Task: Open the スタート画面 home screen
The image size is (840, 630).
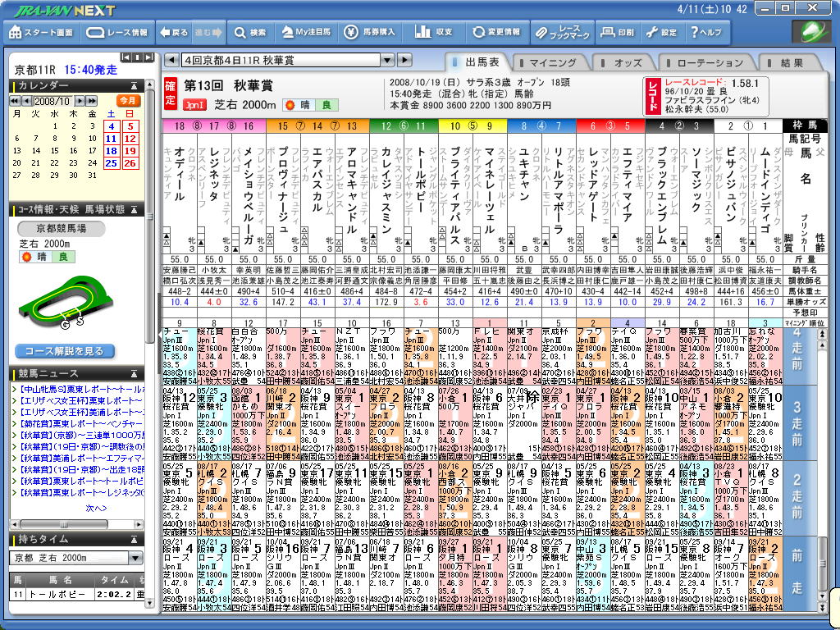Action: point(41,33)
